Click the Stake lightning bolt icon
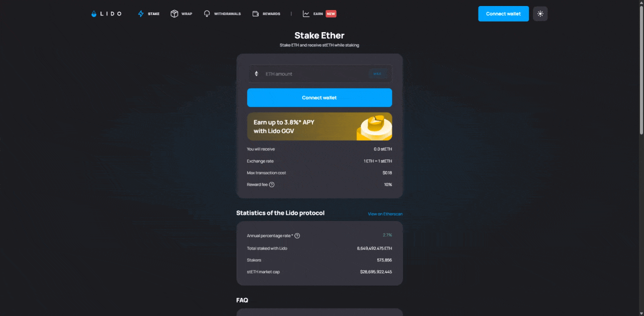This screenshot has width=644, height=316. [x=141, y=14]
